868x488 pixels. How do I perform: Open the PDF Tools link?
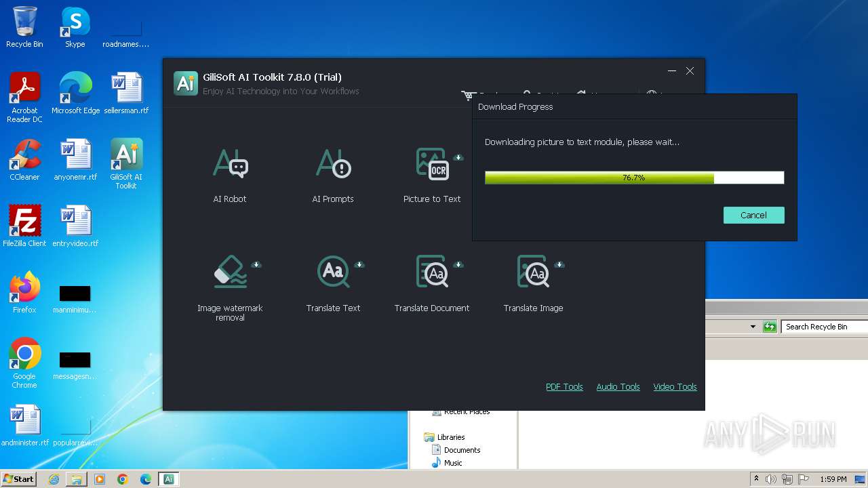tap(564, 386)
